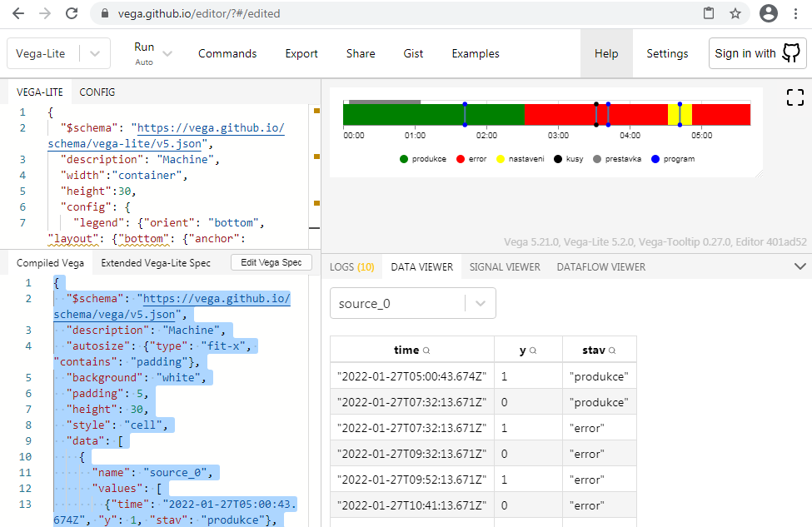The image size is (812, 527).
Task: Click the 03:00 axis label on the chart
Action: [558, 136]
